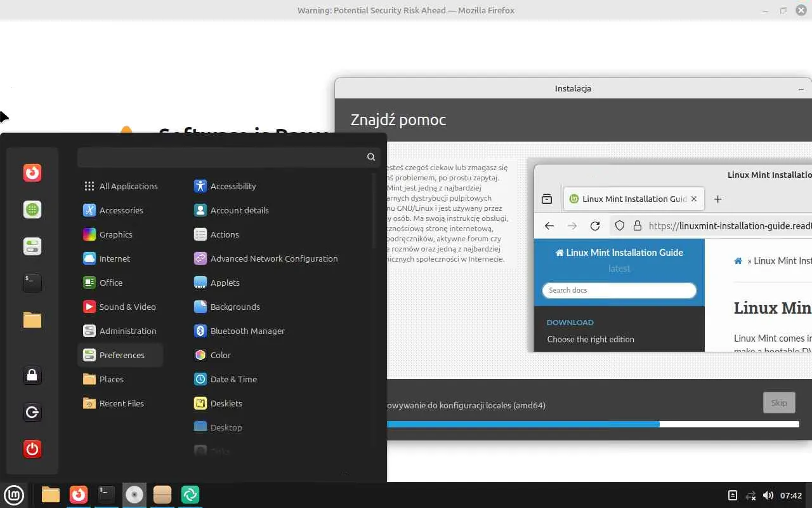The height and width of the screenshot is (508, 812).
Task: Open the Sound & Video category
Action: (x=121, y=307)
